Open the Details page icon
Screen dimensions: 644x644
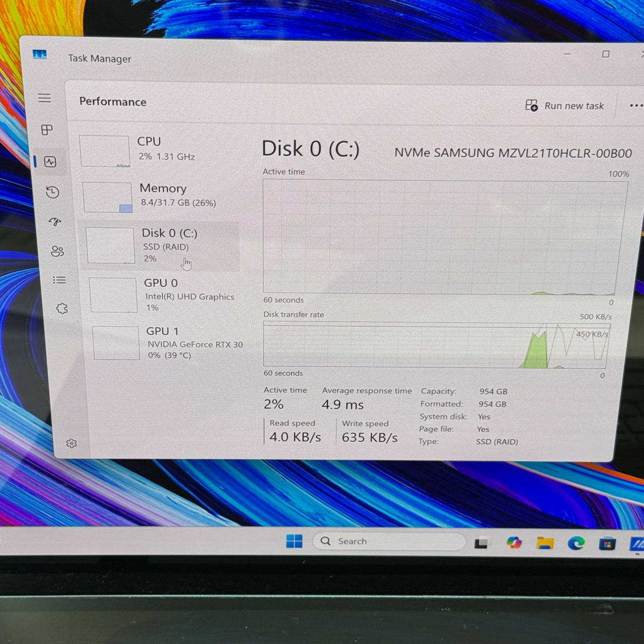click(60, 280)
